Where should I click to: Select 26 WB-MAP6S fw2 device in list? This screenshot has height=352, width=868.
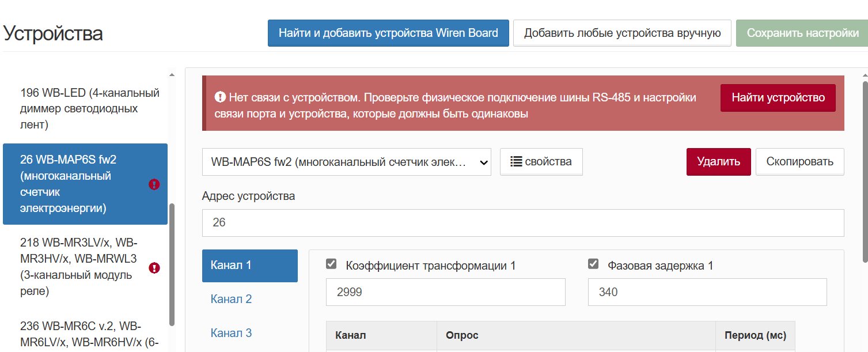click(x=85, y=184)
